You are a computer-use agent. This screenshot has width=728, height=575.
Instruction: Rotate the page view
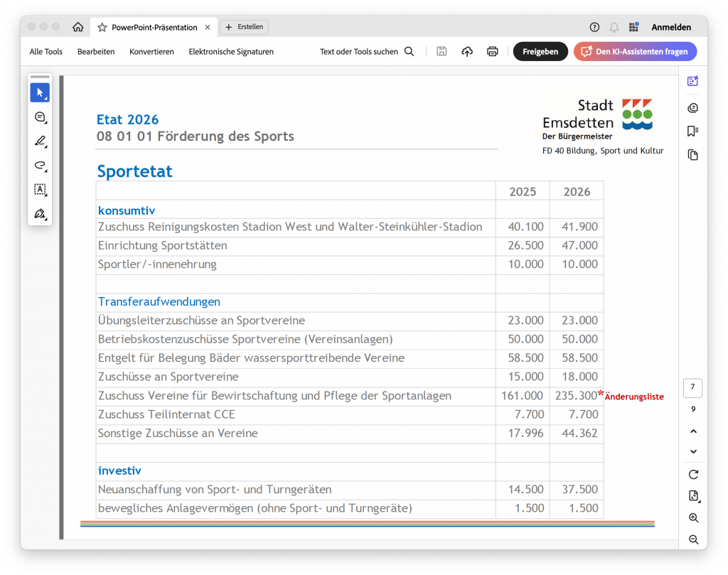[x=693, y=474]
